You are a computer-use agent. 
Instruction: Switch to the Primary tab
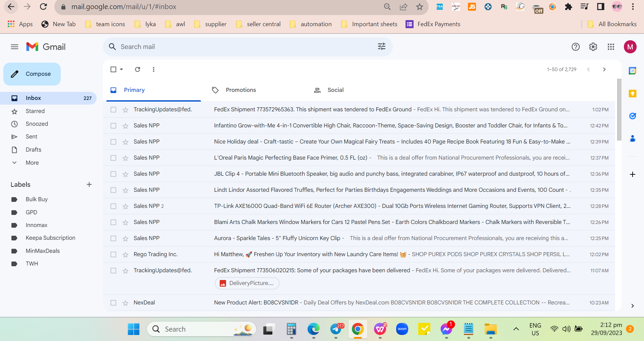point(154,90)
